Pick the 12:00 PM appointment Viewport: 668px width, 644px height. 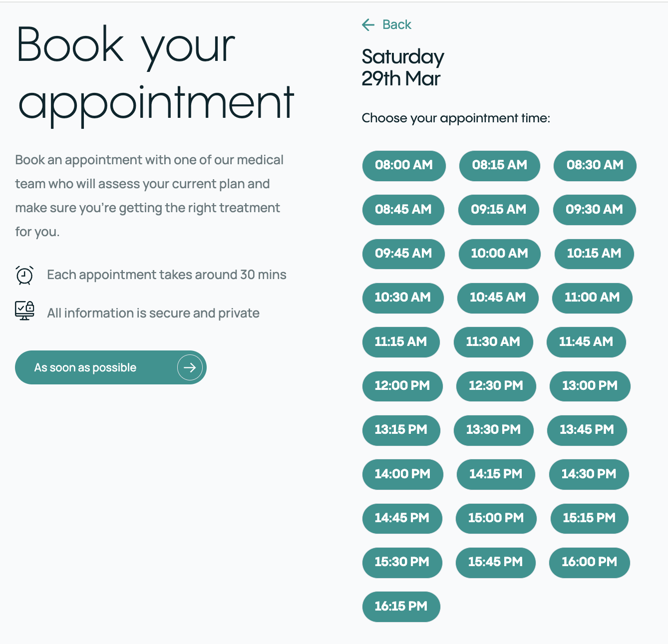402,386
